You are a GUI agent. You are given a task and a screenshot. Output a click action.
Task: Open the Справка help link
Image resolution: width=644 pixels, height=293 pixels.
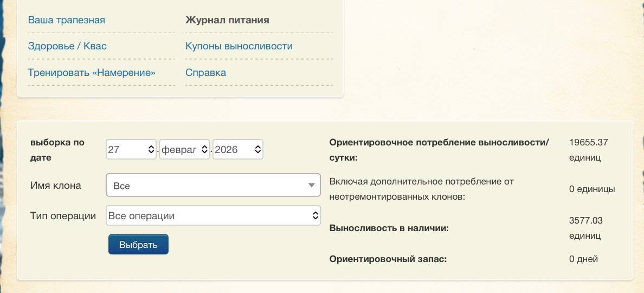[x=205, y=73]
